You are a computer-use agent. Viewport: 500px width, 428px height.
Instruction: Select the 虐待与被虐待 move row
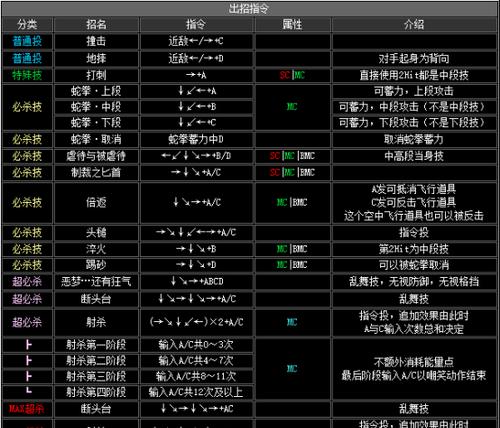249,156
